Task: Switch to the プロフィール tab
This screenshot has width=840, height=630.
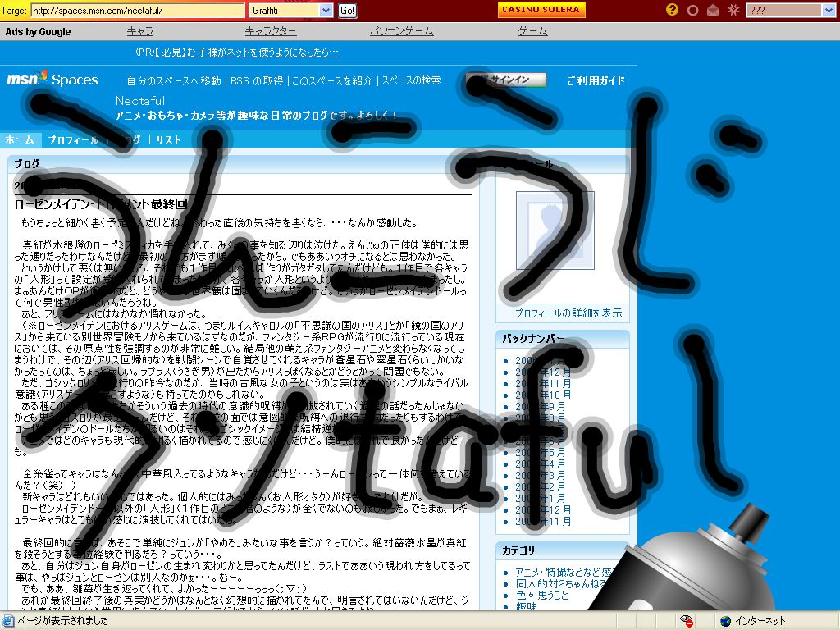Action: coord(72,140)
